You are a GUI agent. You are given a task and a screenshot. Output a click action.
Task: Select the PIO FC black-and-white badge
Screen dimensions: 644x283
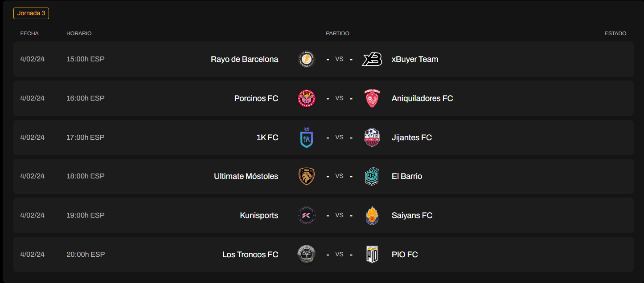(372, 254)
